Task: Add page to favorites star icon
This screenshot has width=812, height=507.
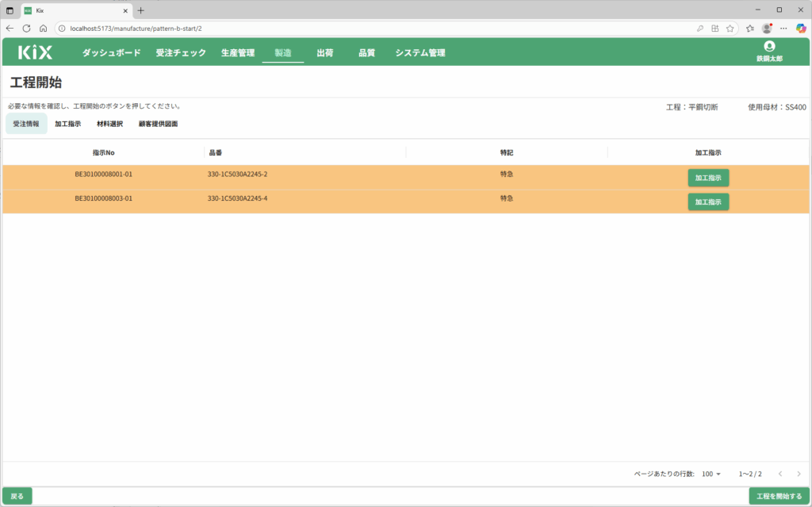Action: tap(730, 28)
